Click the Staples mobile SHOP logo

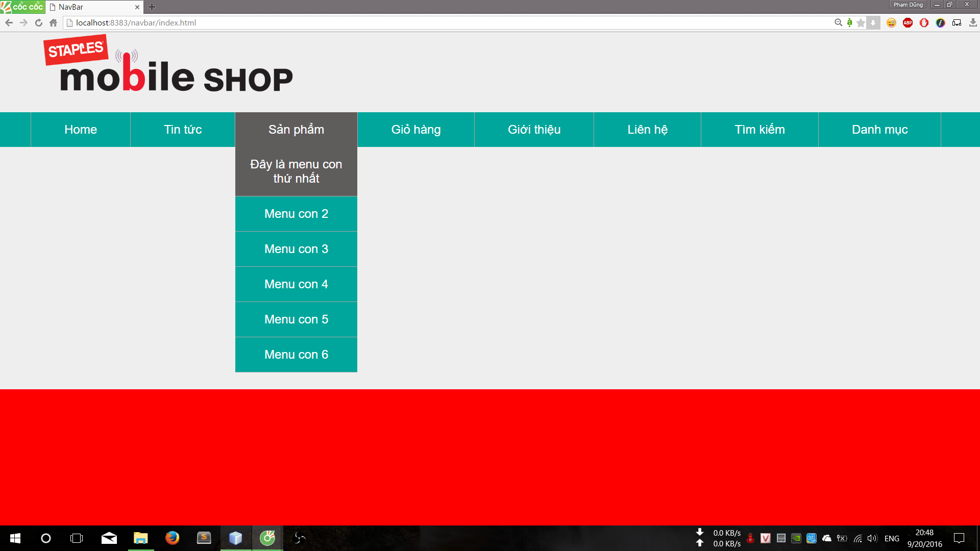[x=168, y=66]
